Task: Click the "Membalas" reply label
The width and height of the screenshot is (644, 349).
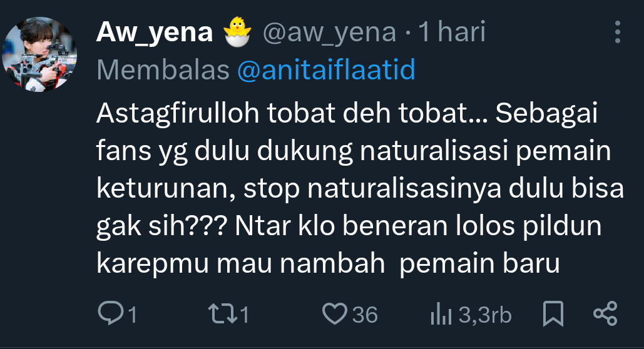Action: tap(163, 70)
